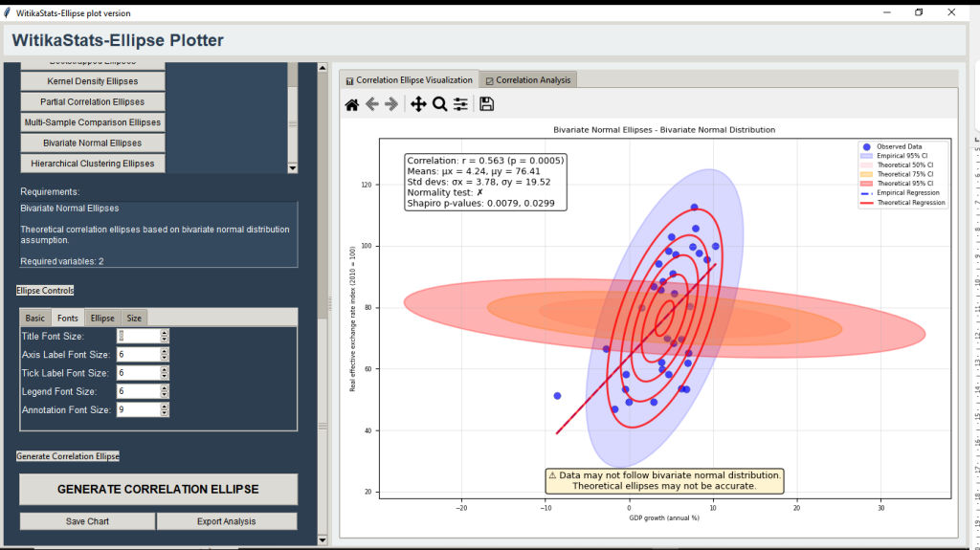The height and width of the screenshot is (550, 980).
Task: Click Empirical Regression legend entry
Action: pos(901,193)
